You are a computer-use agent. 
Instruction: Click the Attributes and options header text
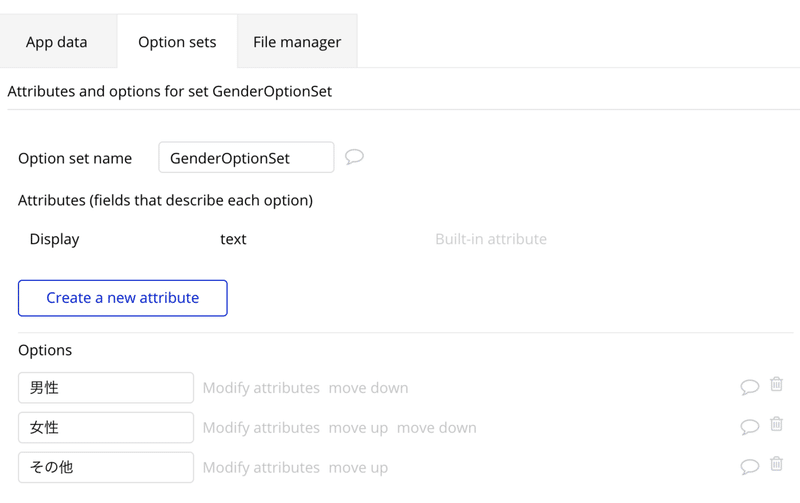click(169, 91)
